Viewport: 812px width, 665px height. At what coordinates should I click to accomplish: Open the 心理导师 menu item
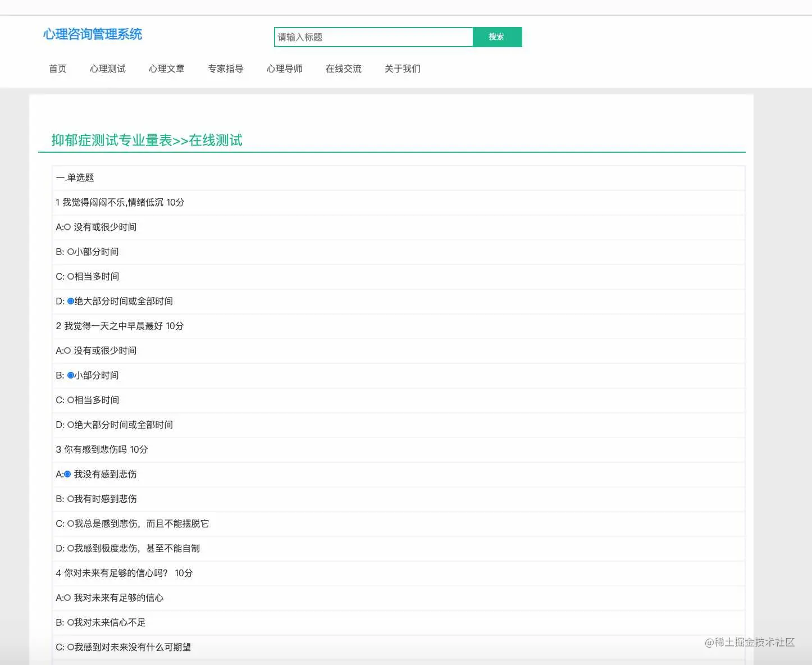click(285, 69)
